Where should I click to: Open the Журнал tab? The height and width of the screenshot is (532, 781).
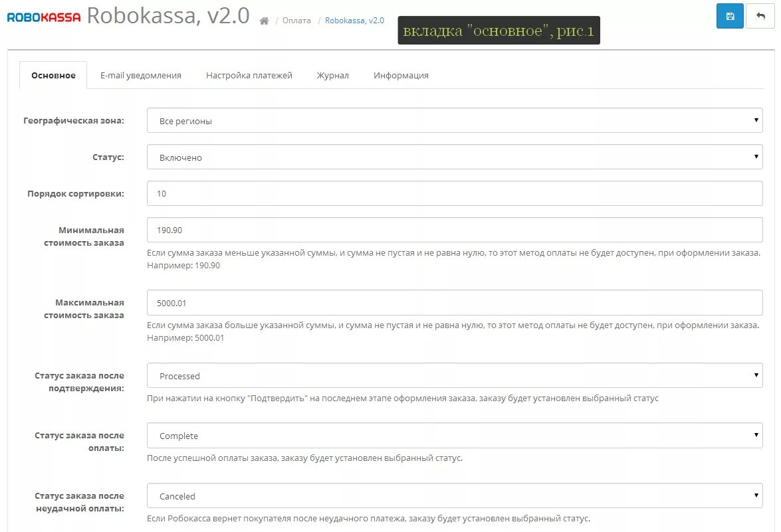pyautogui.click(x=333, y=75)
